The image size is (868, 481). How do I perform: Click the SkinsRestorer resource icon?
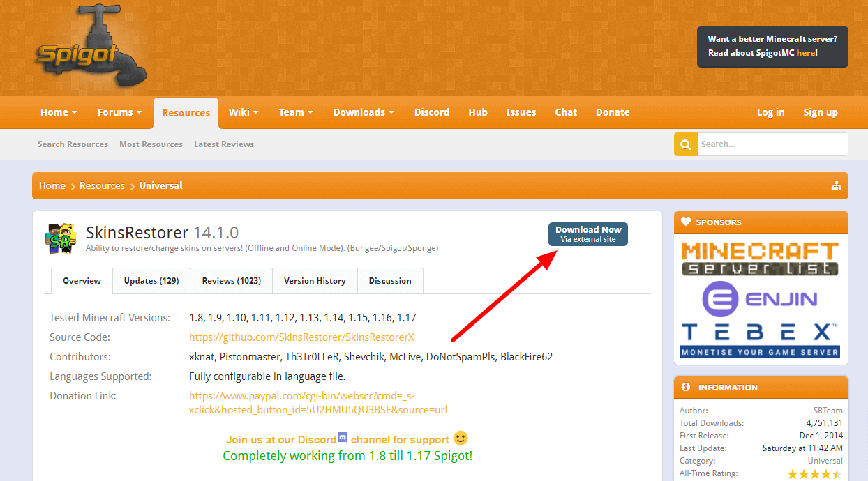(x=61, y=238)
